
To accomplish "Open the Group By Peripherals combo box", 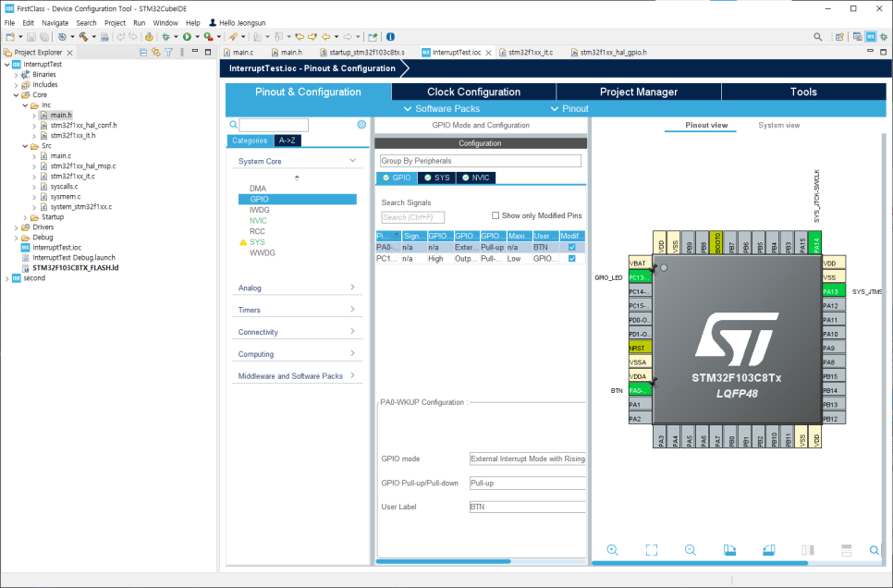I will click(481, 161).
